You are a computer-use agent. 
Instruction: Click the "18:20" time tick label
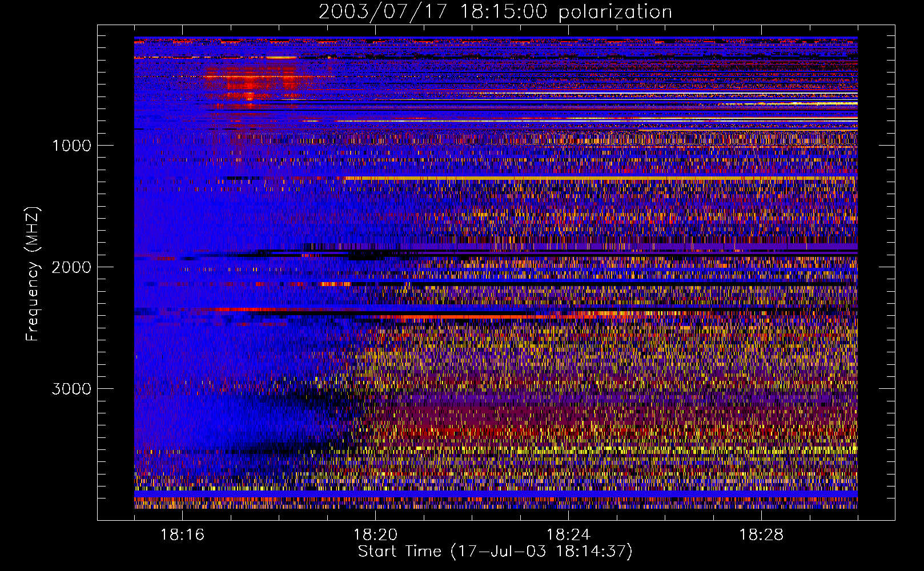click(x=375, y=535)
